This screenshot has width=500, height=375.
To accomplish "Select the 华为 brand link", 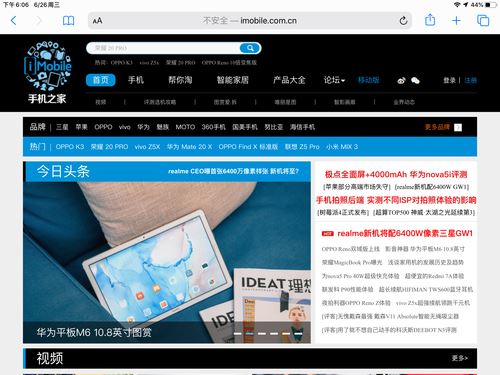I will [x=143, y=127].
